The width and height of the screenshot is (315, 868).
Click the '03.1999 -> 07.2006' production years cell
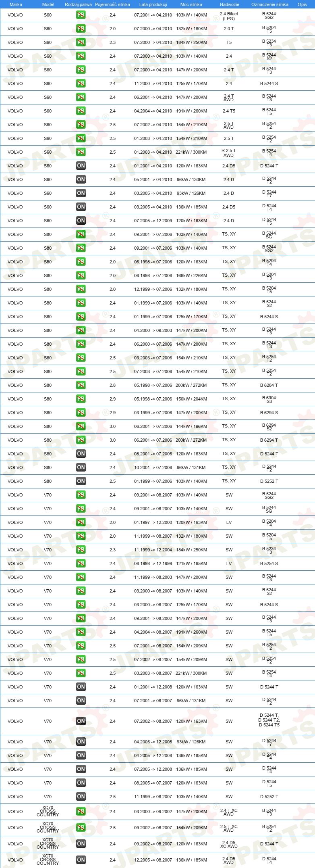[153, 413]
